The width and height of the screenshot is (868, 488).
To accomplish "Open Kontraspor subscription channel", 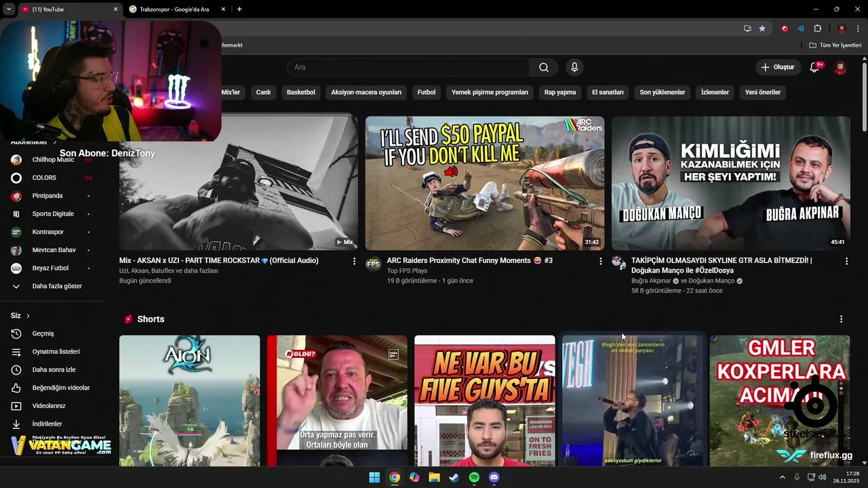I will [x=53, y=232].
